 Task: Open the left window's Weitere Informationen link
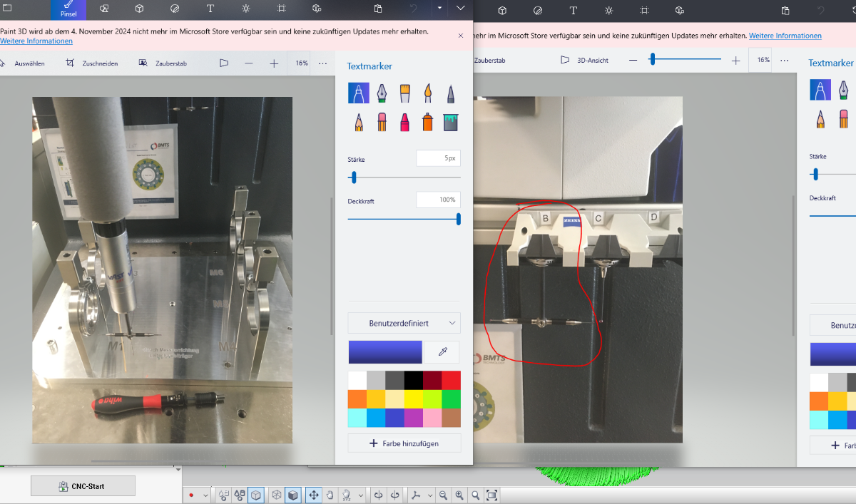tap(36, 41)
